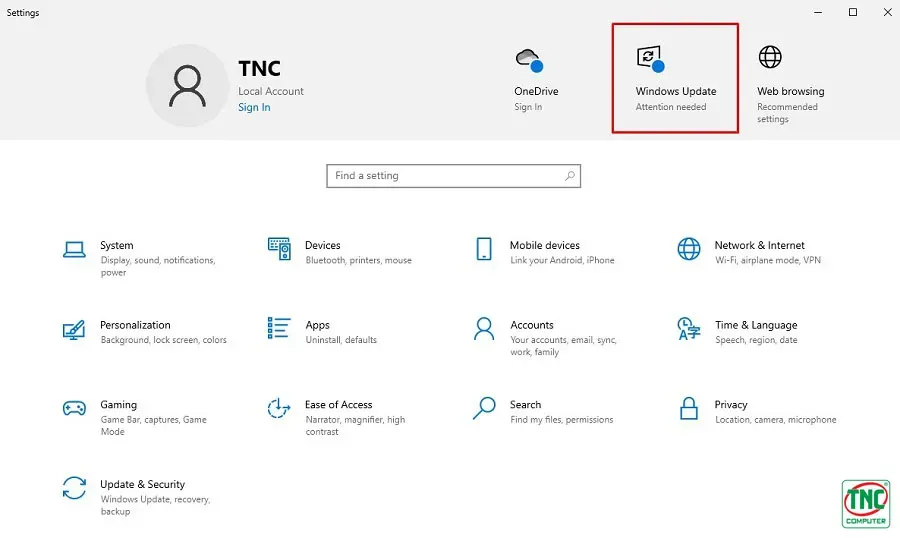
Task: Click the OneDrive header label
Action: (536, 91)
